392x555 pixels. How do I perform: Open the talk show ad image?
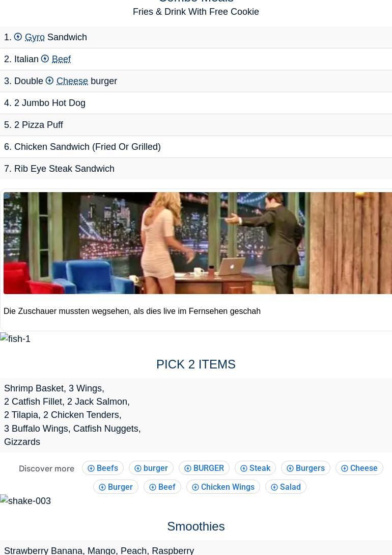click(x=198, y=243)
